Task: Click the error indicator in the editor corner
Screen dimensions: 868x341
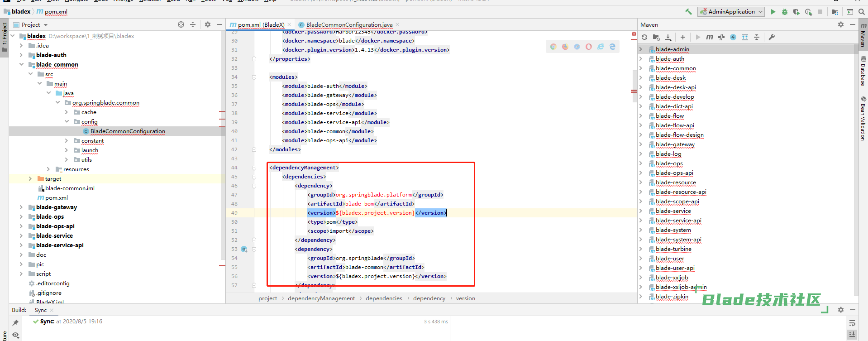Action: pos(634,34)
